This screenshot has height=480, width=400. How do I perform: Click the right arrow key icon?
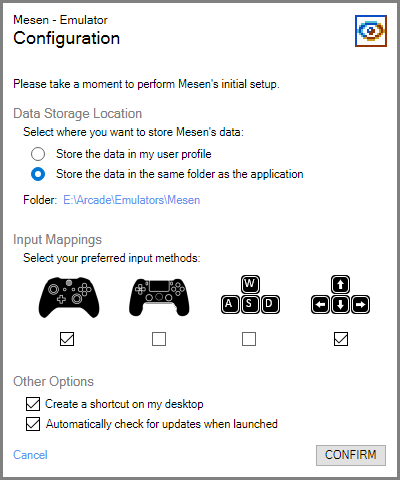[360, 304]
